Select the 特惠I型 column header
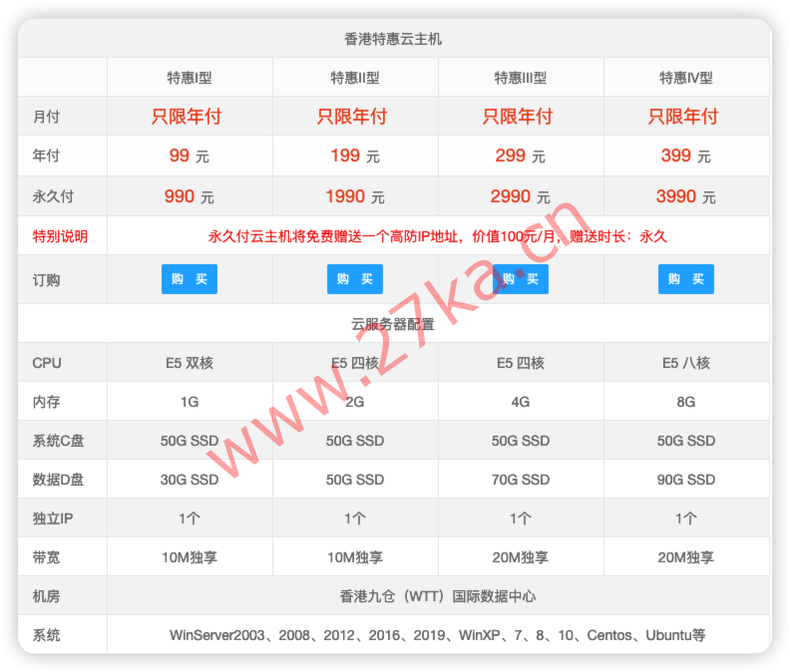This screenshot has width=790, height=672. pyautogui.click(x=189, y=78)
